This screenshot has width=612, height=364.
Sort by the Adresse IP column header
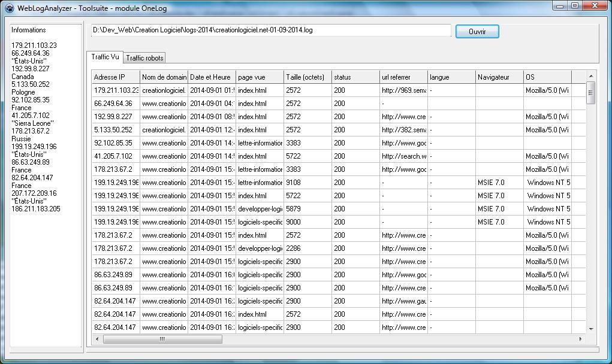click(x=115, y=77)
